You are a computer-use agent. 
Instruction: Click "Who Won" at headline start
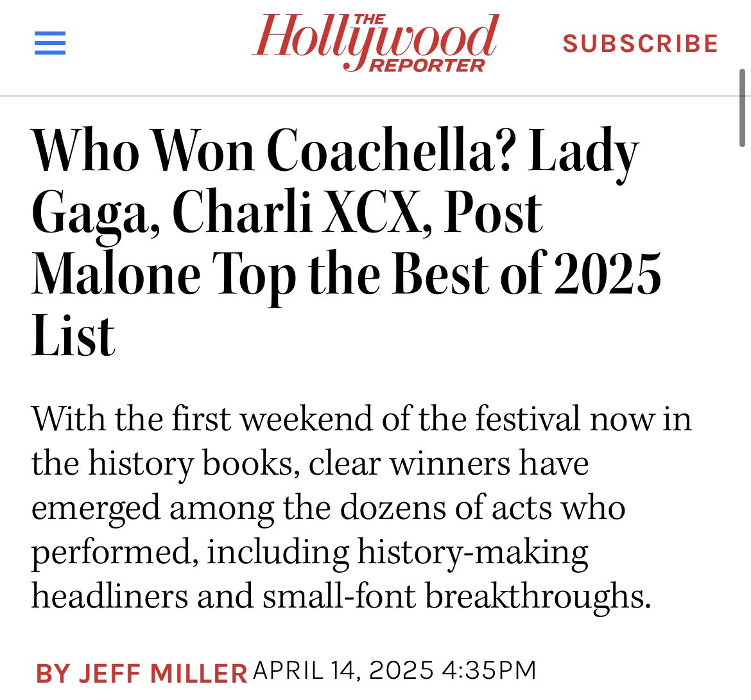(x=143, y=150)
